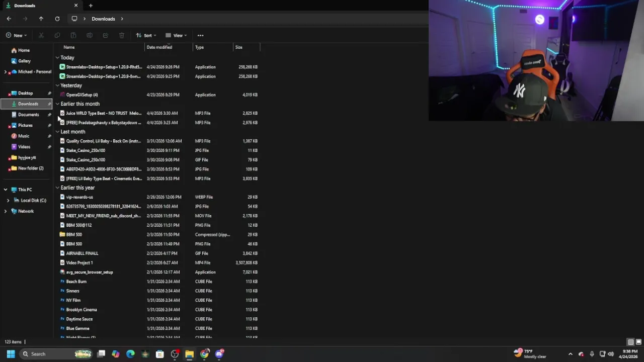
Task: Launch Microsoft Edge from the taskbar
Action: (130, 354)
